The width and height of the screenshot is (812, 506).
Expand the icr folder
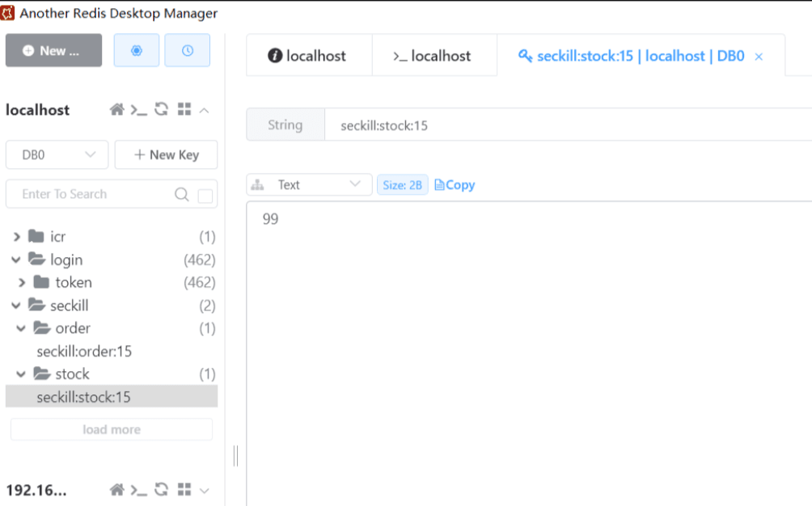[17, 237]
